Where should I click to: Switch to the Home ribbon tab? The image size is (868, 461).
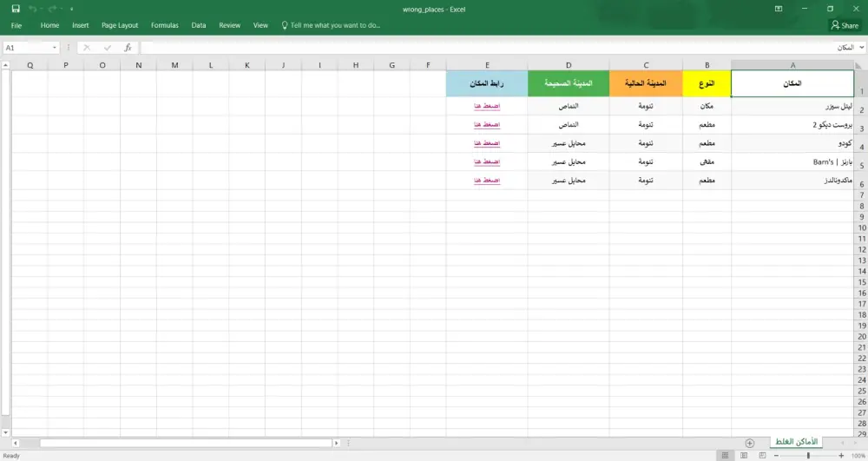[49, 25]
